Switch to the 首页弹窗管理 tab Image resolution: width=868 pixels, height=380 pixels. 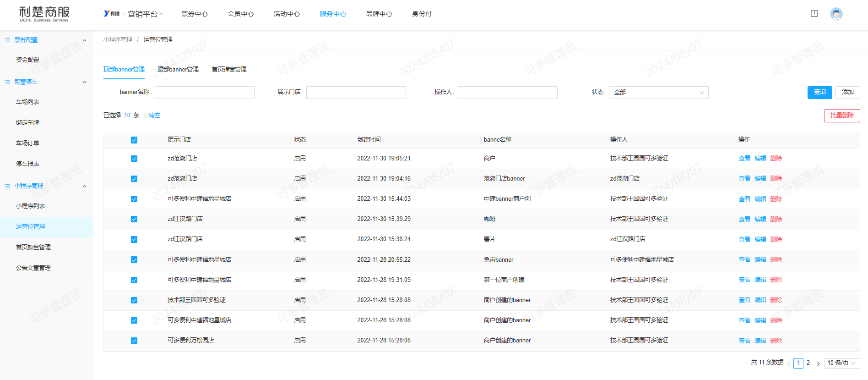pos(229,70)
